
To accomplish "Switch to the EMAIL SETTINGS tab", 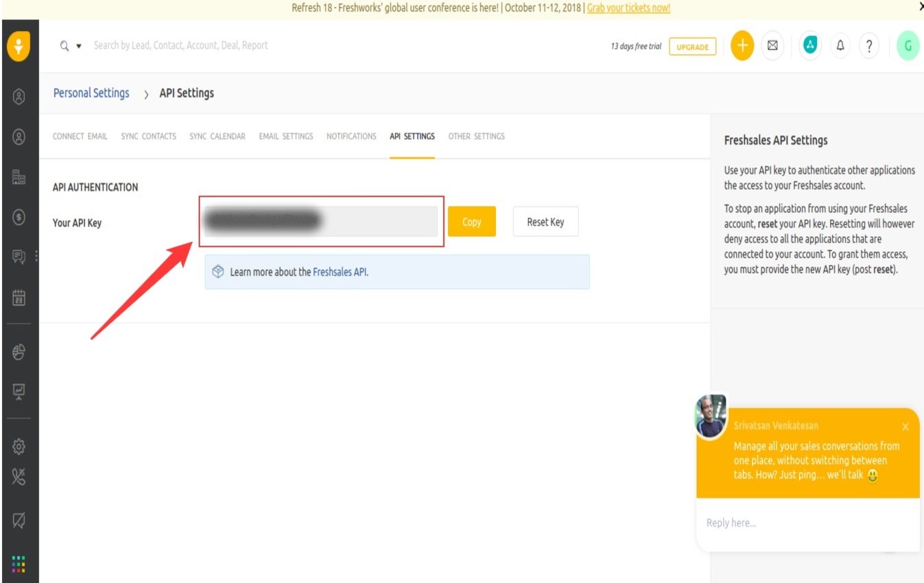I will (x=286, y=136).
